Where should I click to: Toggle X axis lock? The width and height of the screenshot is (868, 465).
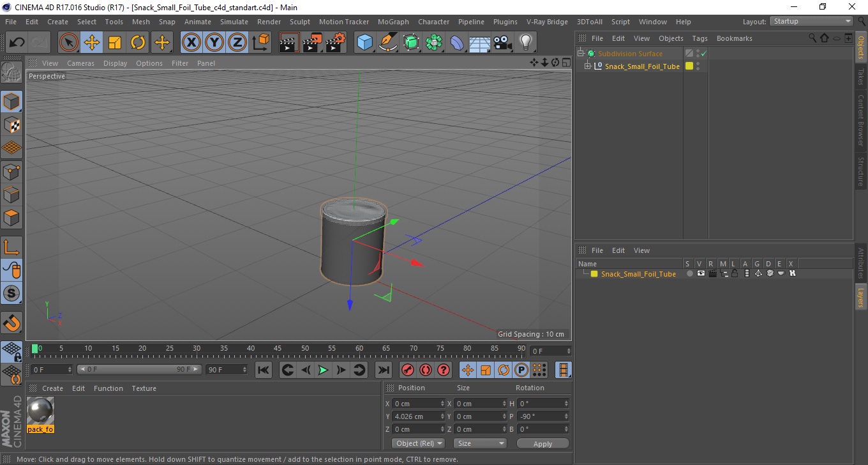[x=191, y=43]
